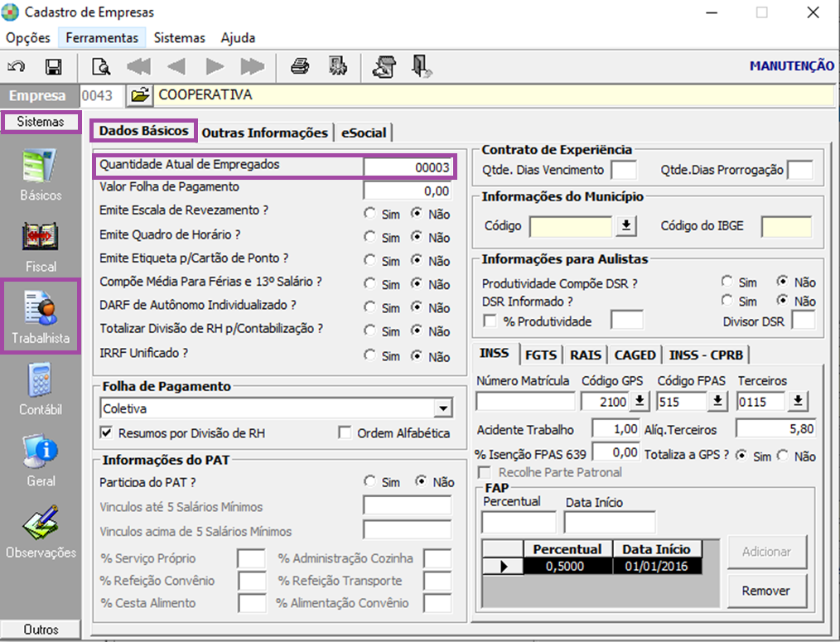
Task: Click the Quantidade Atual de Empregados field
Action: pos(408,167)
